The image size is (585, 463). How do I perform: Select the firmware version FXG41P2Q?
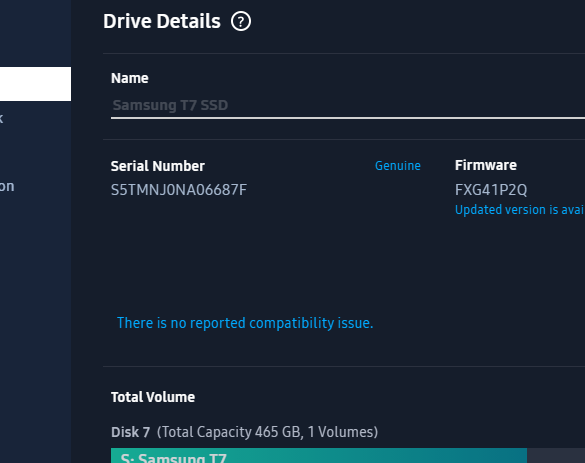(491, 190)
